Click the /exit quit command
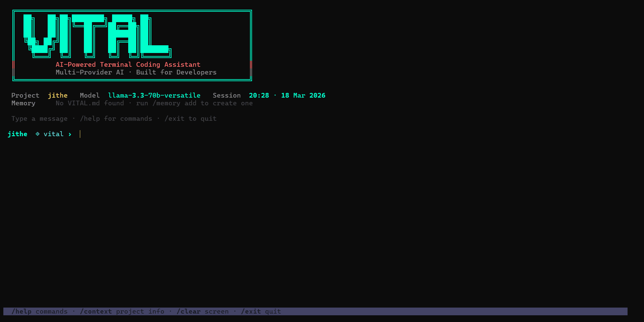Image resolution: width=644 pixels, height=322 pixels. point(261,311)
